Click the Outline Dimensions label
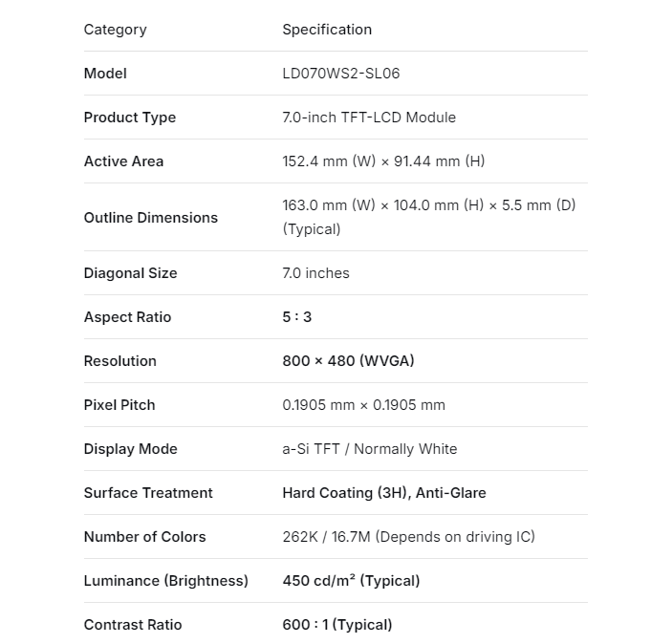Screen dimensions: 651x644 pos(151,217)
